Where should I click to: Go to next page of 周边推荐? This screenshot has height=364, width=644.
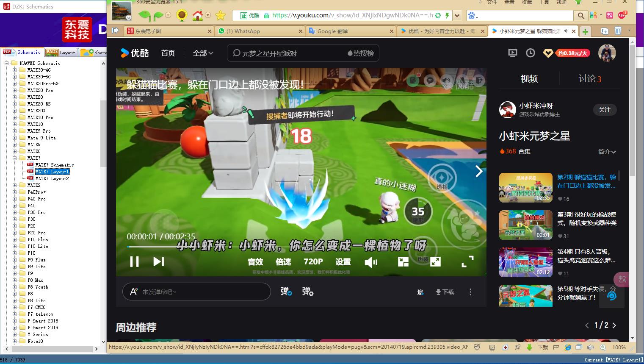coord(614,325)
